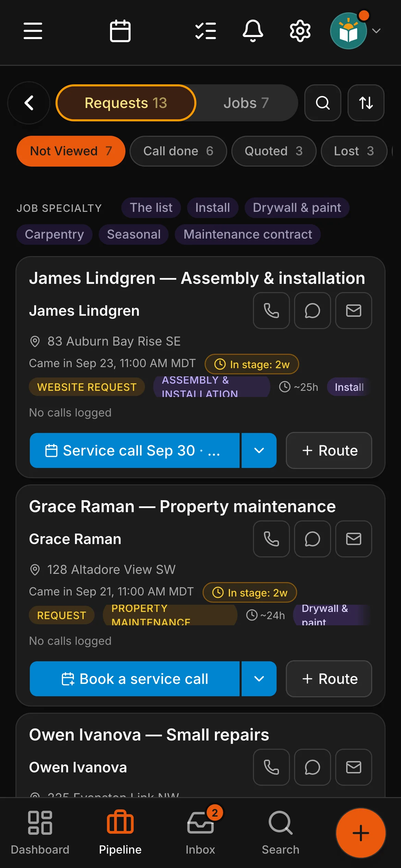Screen dimensions: 401x868
Task: Toggle the Maintenance contract chip
Action: (248, 234)
